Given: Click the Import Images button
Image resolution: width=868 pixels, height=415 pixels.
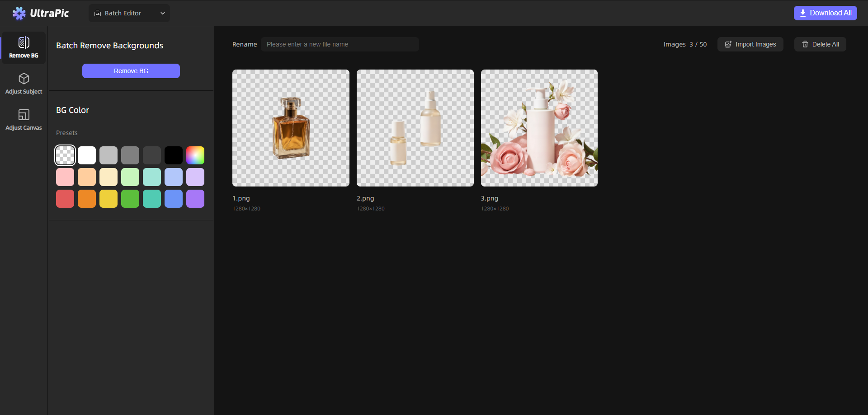Looking at the screenshot, I should (x=750, y=44).
